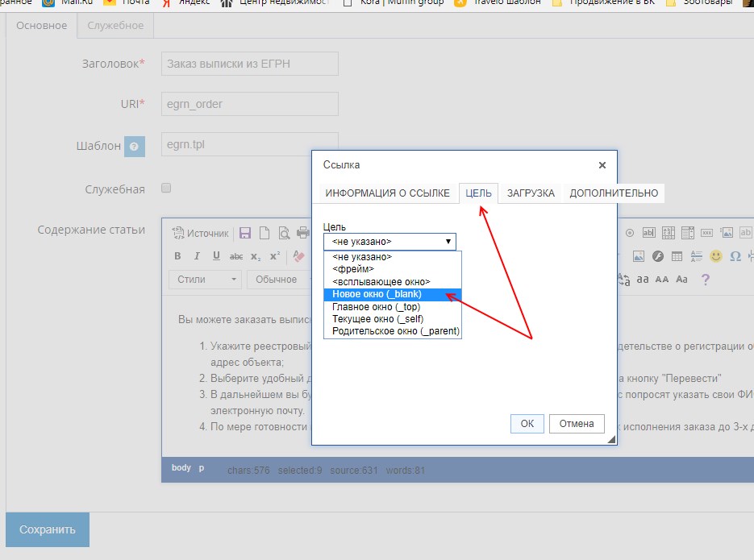Toggle the Служебная checkbox
754x560 pixels.
(167, 188)
